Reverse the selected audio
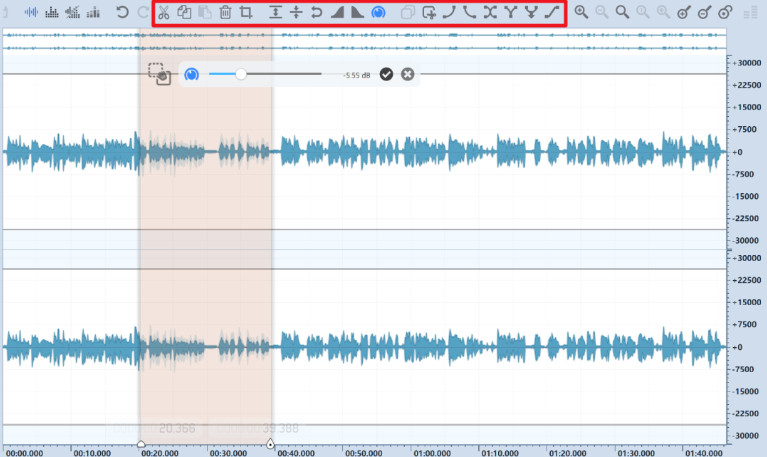Screen dimensions: 767x457 point(316,12)
